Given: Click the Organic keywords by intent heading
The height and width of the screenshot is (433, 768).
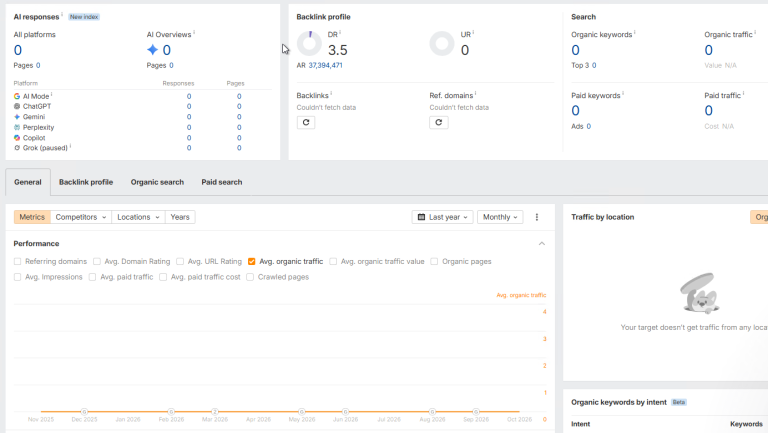Looking at the screenshot, I should [x=619, y=402].
